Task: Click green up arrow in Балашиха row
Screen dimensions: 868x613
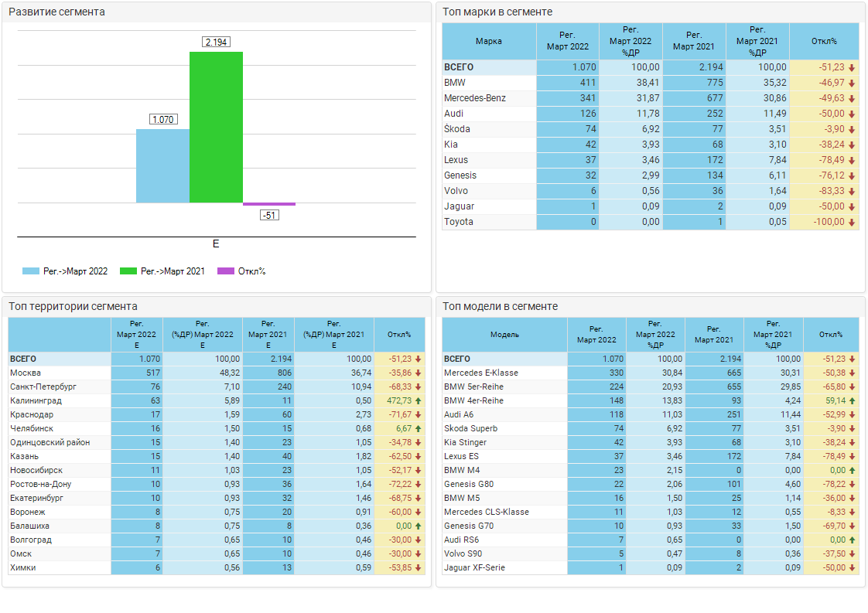Action: [419, 526]
